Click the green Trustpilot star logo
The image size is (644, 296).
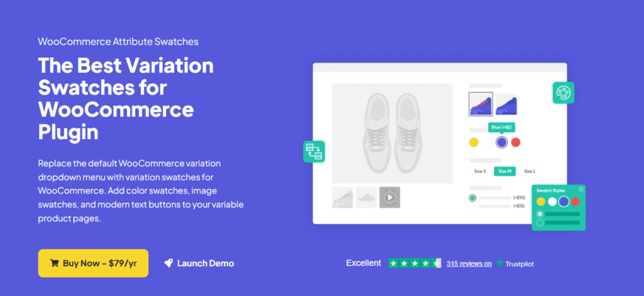[x=500, y=263]
